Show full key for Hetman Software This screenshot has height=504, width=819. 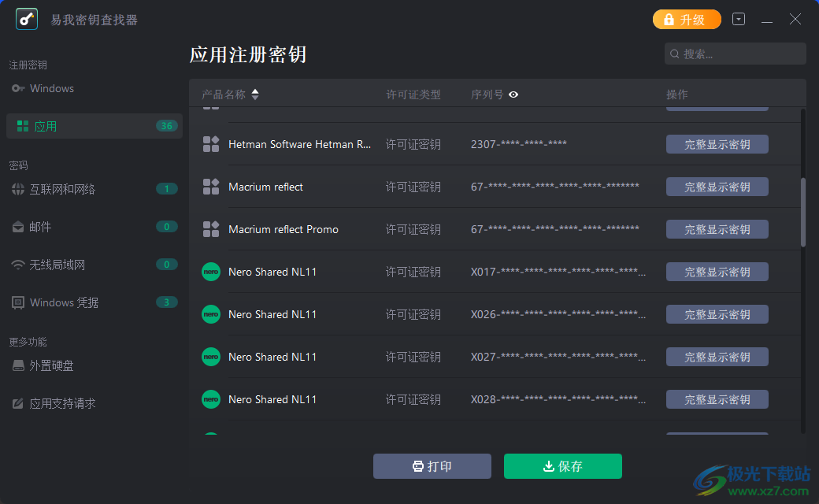click(717, 144)
